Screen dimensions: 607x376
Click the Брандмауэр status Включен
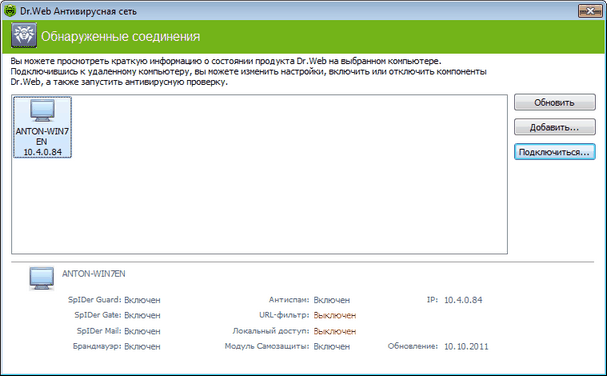(x=142, y=347)
